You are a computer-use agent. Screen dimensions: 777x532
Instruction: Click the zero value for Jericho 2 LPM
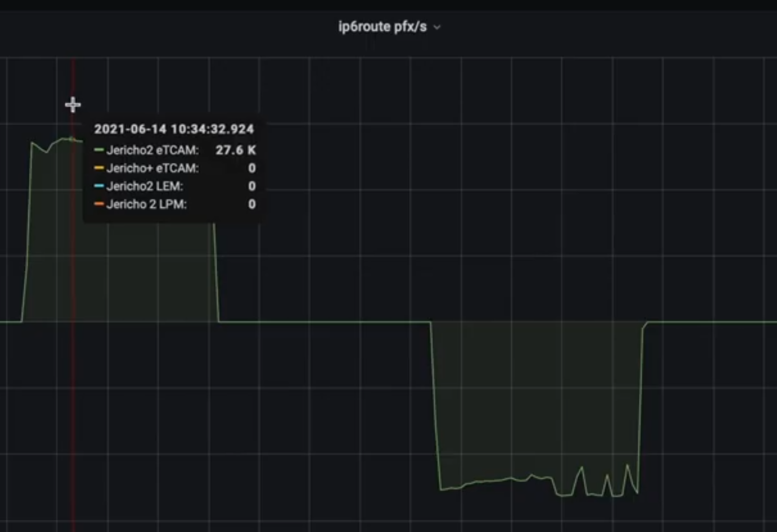click(x=251, y=204)
